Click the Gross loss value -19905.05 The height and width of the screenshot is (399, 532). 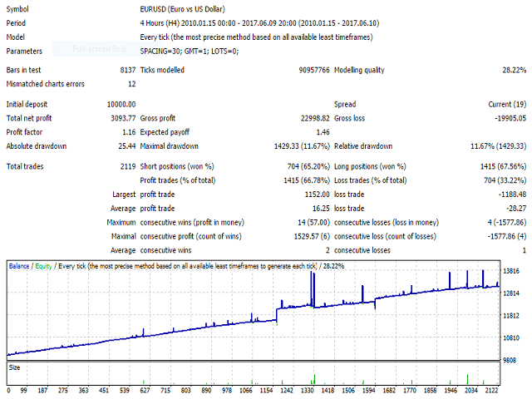tap(499, 119)
